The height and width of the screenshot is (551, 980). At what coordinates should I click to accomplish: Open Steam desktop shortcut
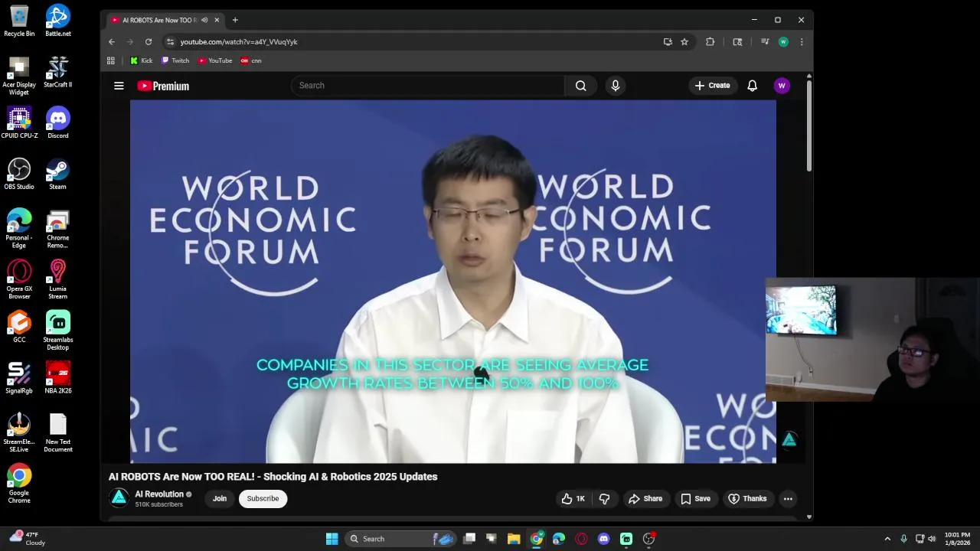[57, 174]
